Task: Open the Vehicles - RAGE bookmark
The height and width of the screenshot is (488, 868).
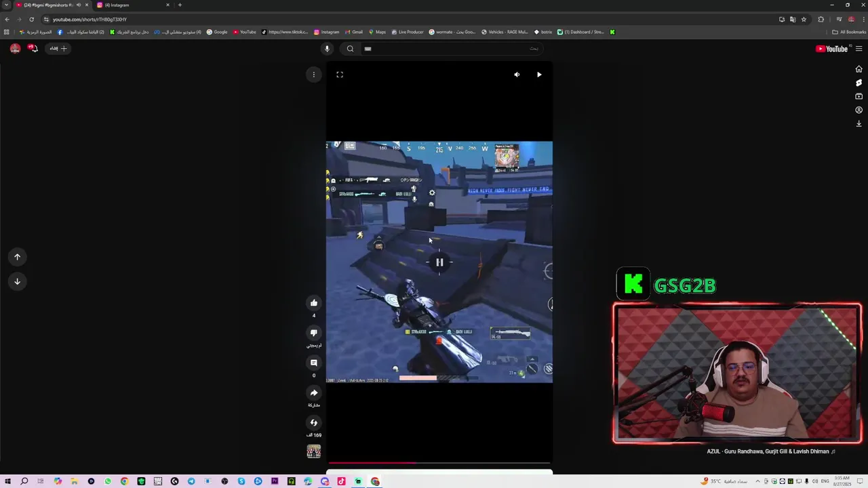Action: [505, 32]
